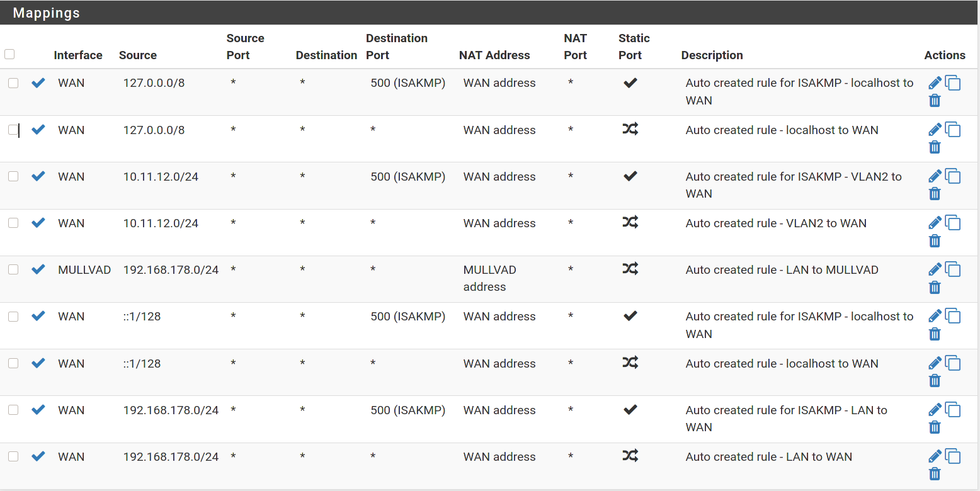Edit ISAKMP VLAN2 to WAN rule
The height and width of the screenshot is (491, 980).
click(935, 176)
